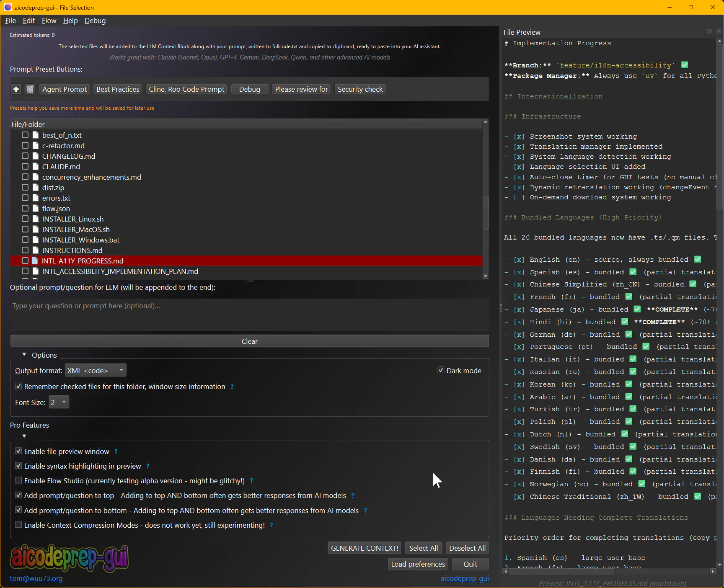Open the aicodeprep-gui website link
The image size is (724, 588).
pyautogui.click(x=465, y=578)
